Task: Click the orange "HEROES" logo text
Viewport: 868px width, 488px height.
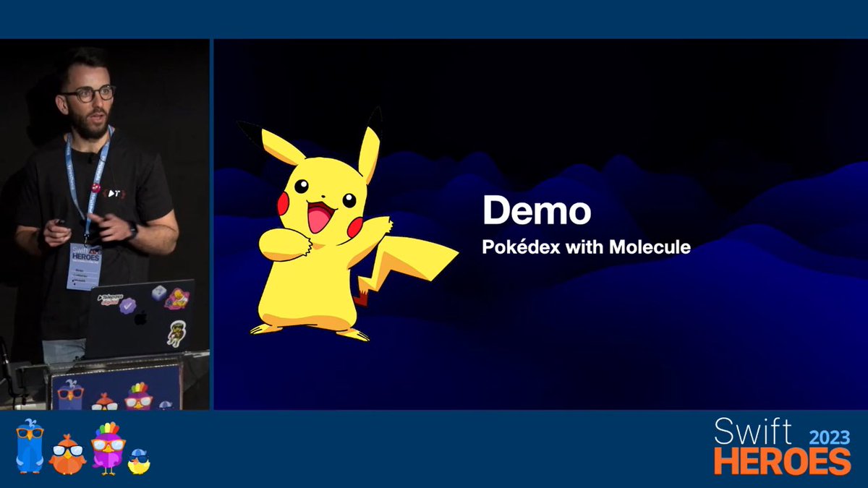Action: click(782, 461)
